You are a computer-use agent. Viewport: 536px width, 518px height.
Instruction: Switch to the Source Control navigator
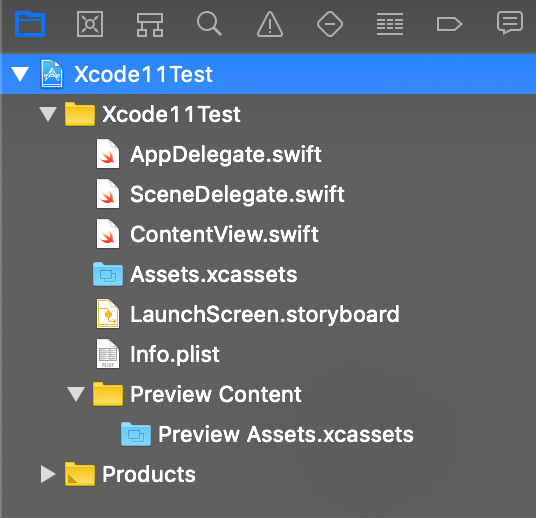pos(90,24)
